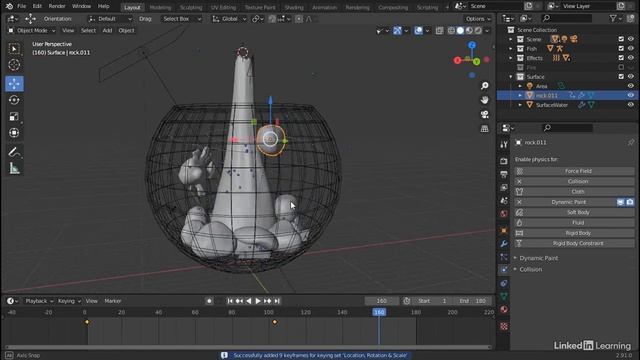Select the Select Box tool in toolbar
Viewport: 640px width, 360px height.
tap(14, 49)
